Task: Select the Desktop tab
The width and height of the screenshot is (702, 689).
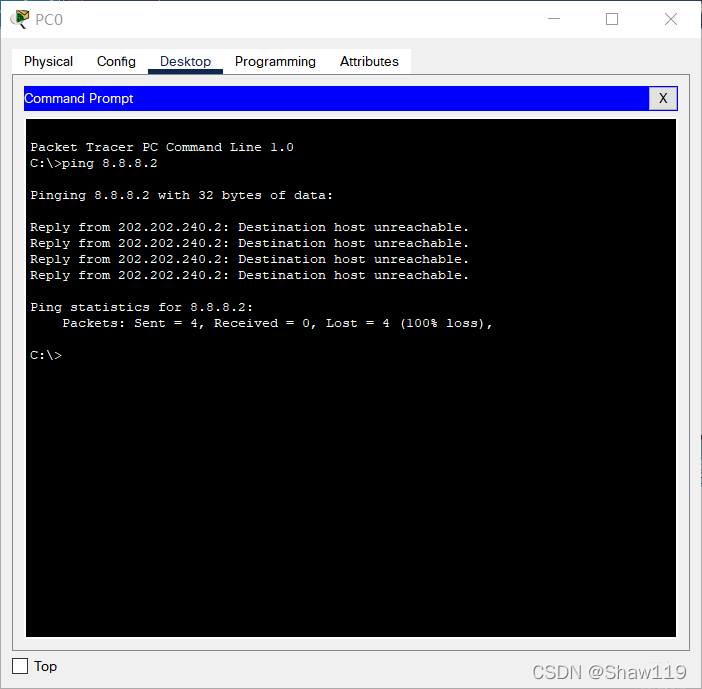Action: pyautogui.click(x=185, y=61)
